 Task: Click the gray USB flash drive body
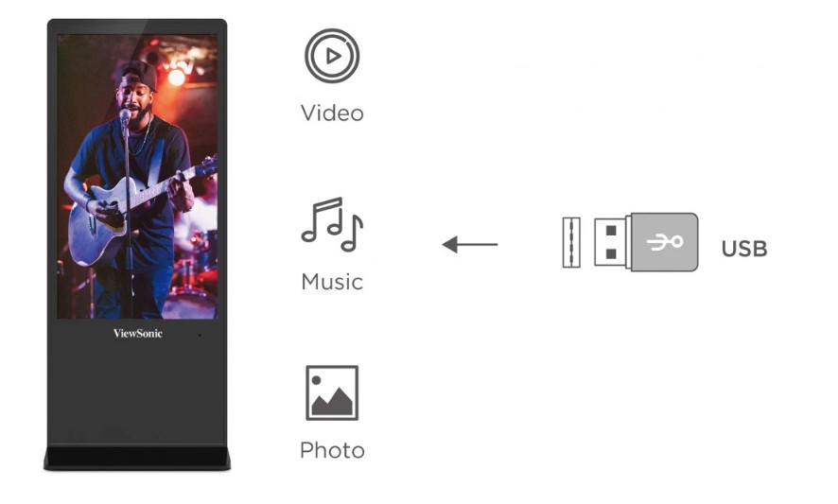(664, 242)
